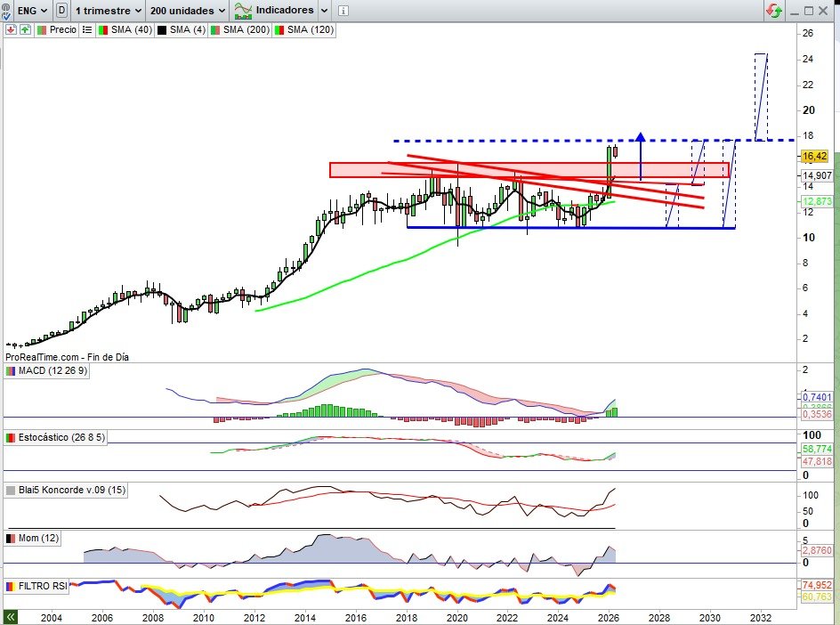
Task: Click the green 12,873 SMA value label
Action: pos(817,201)
